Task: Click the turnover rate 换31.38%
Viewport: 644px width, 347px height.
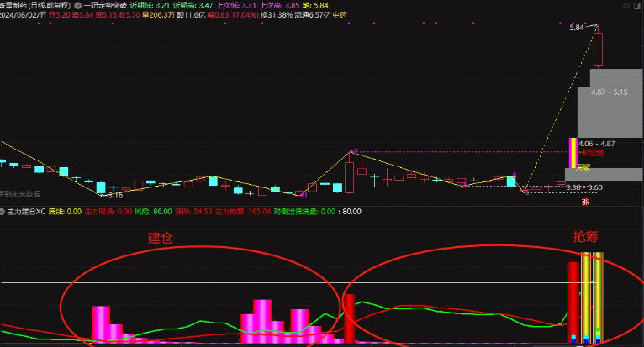Action: click(277, 15)
